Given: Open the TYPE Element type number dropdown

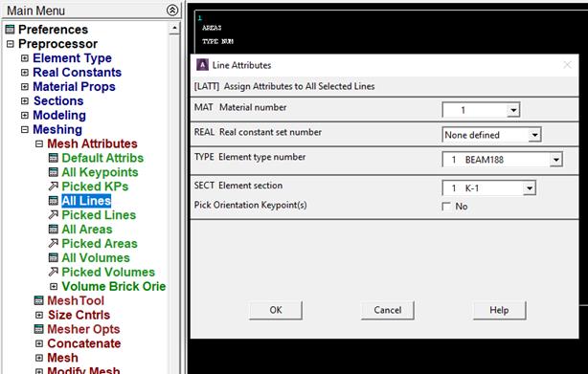Looking at the screenshot, I should [x=556, y=160].
